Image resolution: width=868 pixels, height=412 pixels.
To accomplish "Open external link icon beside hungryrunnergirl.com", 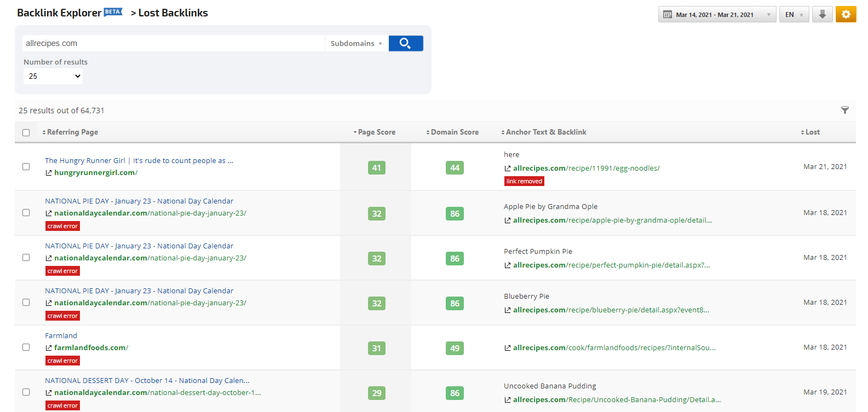I will click(49, 173).
